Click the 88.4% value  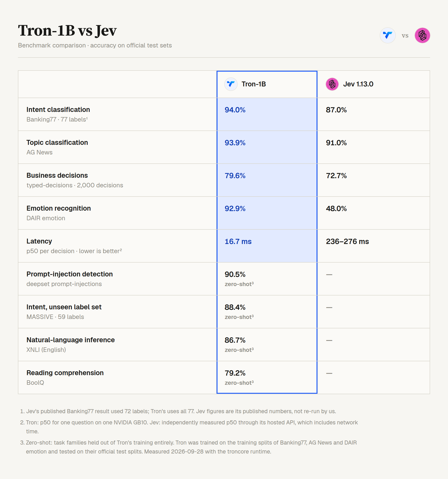click(x=235, y=307)
